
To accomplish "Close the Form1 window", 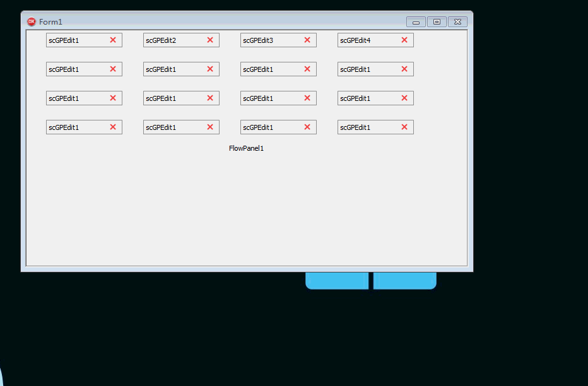I will coord(457,22).
